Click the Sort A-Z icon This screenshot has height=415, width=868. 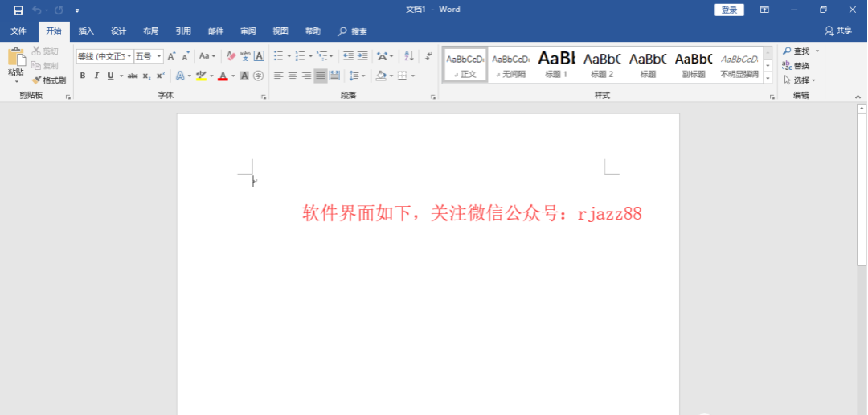409,56
